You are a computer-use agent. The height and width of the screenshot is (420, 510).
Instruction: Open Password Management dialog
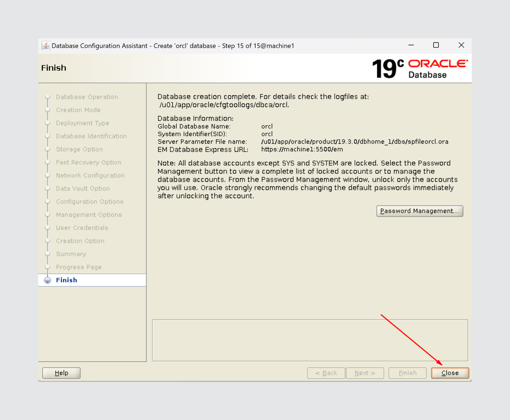419,211
